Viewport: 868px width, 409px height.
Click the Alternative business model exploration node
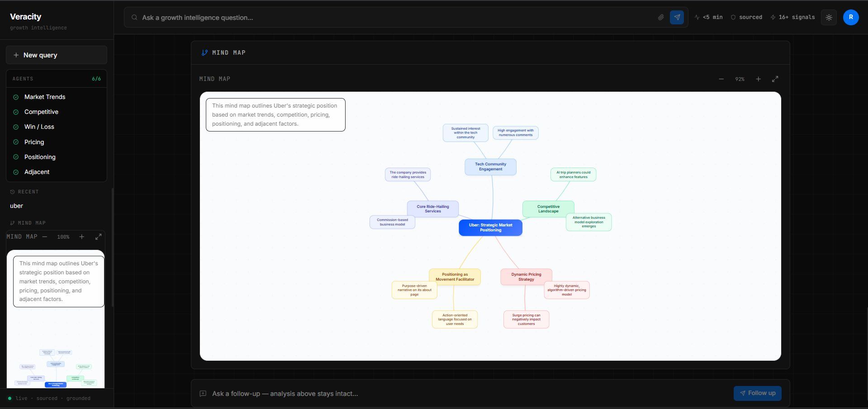tap(588, 222)
